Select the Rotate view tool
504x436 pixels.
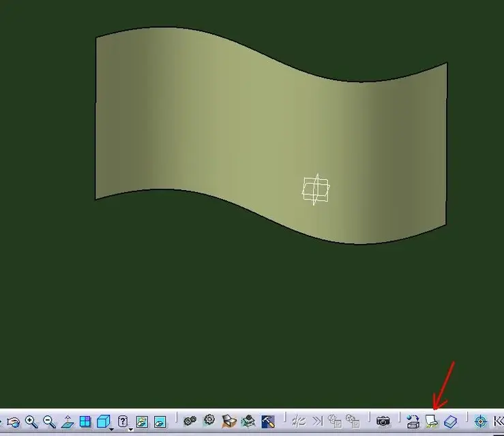coord(14,422)
